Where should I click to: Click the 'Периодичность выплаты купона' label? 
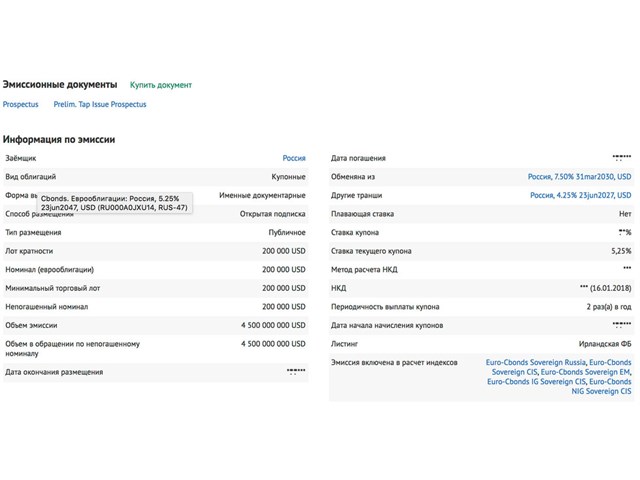click(385, 307)
